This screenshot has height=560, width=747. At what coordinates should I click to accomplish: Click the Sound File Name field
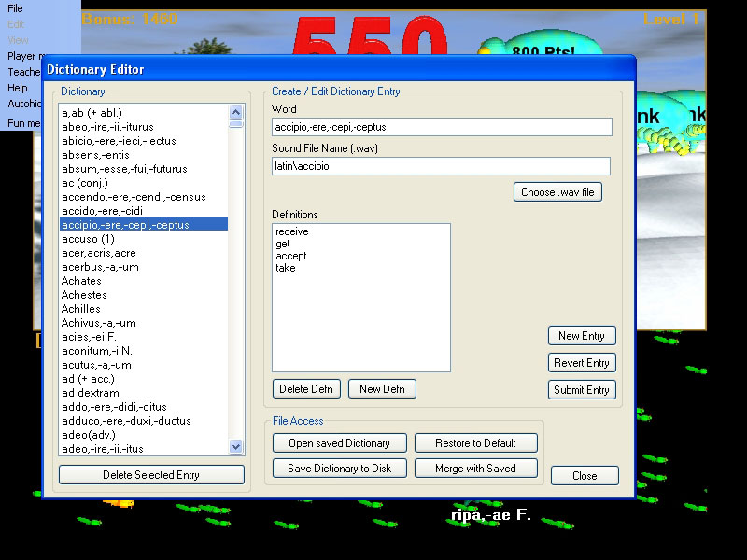(441, 166)
